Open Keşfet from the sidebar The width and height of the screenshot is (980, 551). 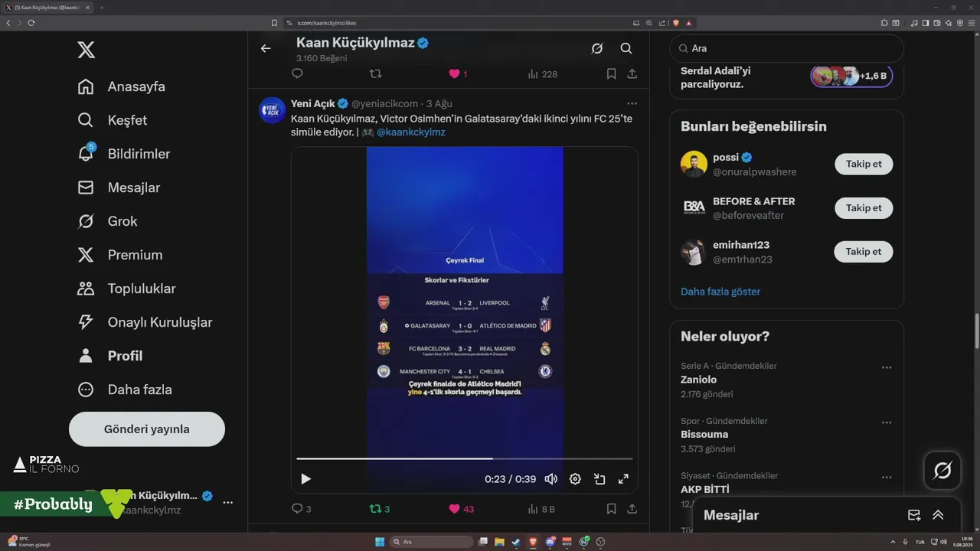(113, 120)
